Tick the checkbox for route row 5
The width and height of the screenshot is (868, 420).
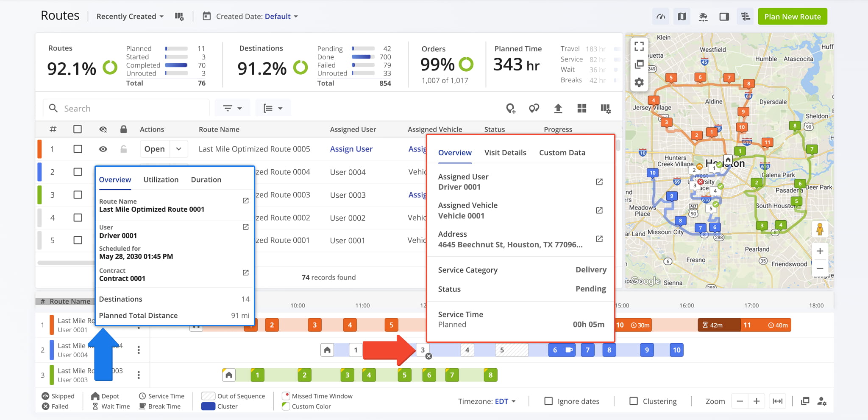(78, 240)
